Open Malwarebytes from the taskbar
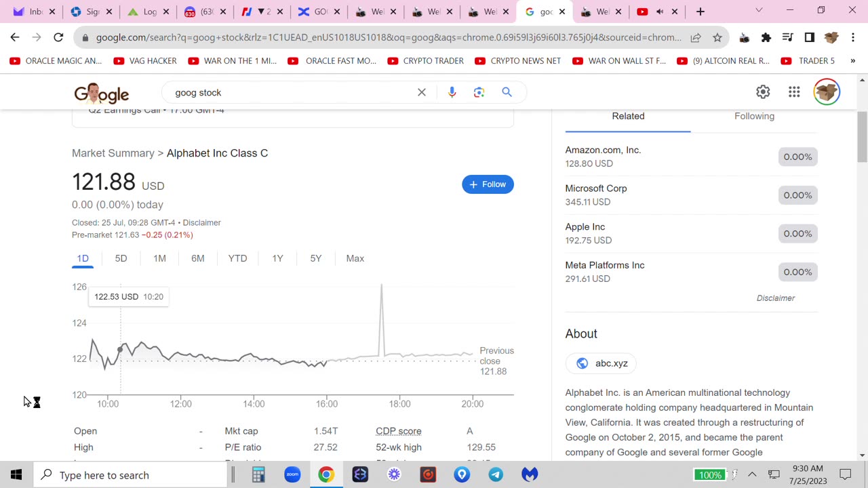Screen dimensions: 868x488 [530, 474]
